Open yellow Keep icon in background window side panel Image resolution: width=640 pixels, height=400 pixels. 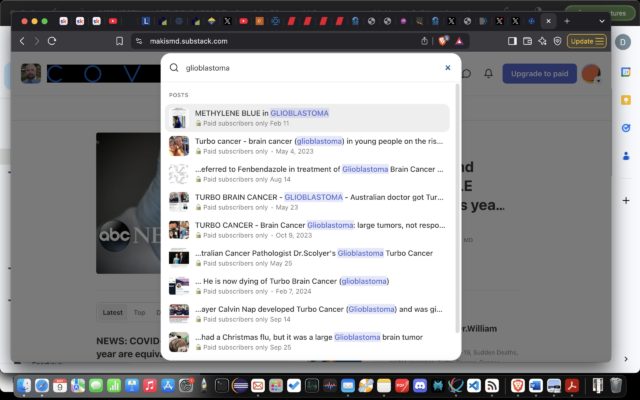[x=626, y=100]
